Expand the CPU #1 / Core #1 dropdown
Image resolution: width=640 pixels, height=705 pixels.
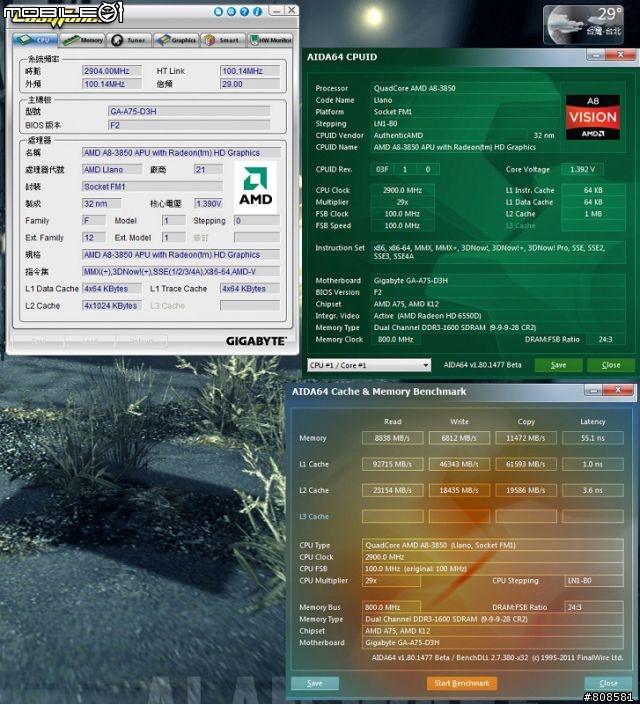point(369,365)
